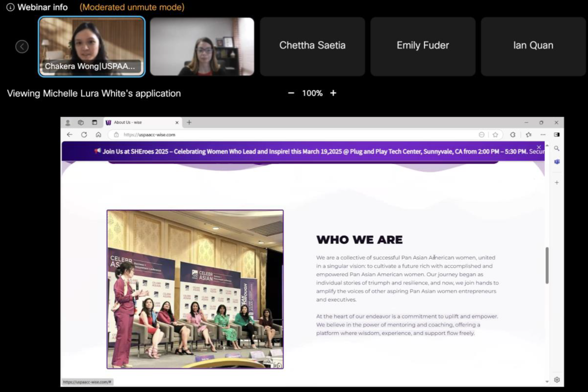Go to previous participants with the left arrow

pyautogui.click(x=22, y=47)
